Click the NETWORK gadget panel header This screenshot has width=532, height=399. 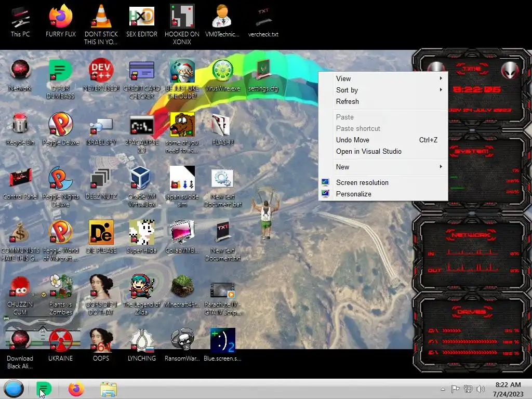click(x=471, y=234)
